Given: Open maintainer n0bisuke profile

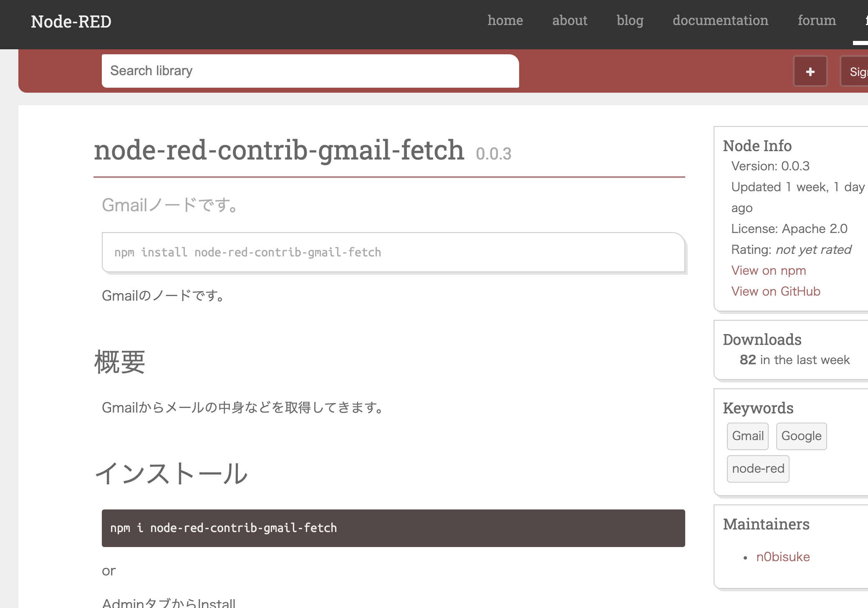Looking at the screenshot, I should tap(783, 556).
